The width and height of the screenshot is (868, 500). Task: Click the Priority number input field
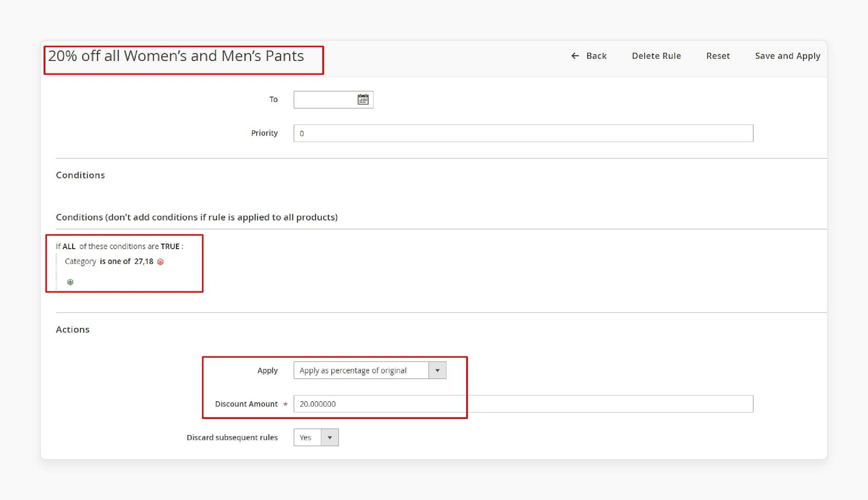523,133
